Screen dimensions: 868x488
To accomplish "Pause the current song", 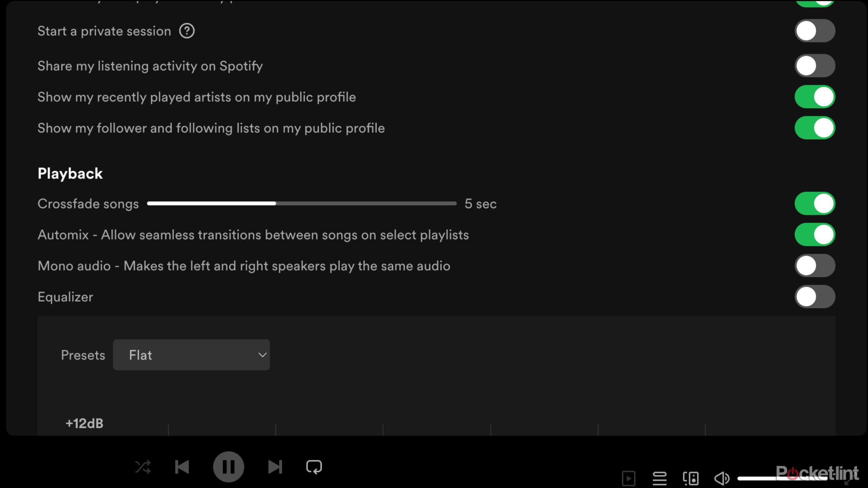I will pyautogui.click(x=229, y=467).
